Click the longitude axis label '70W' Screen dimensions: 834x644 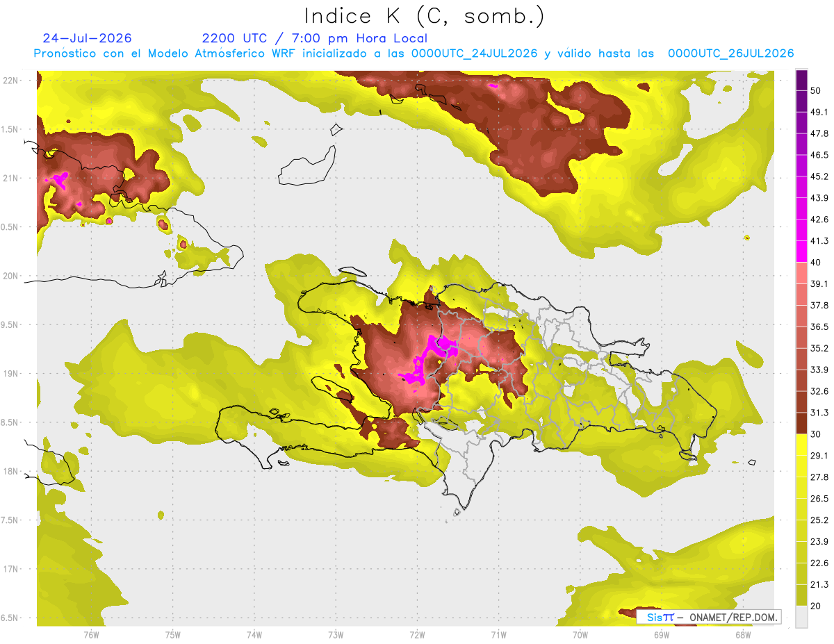(x=580, y=634)
